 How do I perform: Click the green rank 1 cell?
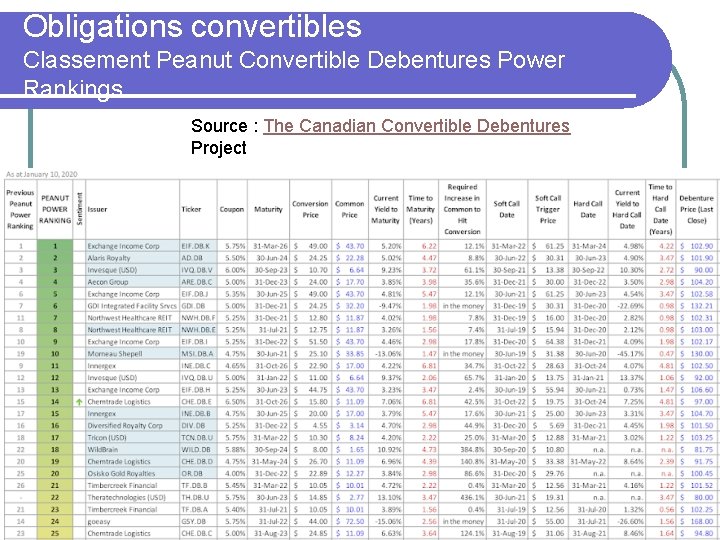(55, 246)
